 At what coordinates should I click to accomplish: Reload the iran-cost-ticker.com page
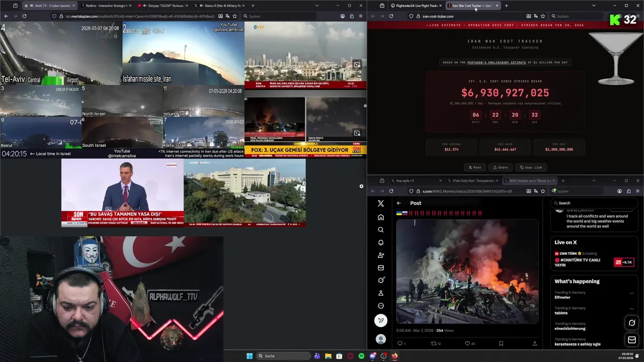[x=391, y=16]
